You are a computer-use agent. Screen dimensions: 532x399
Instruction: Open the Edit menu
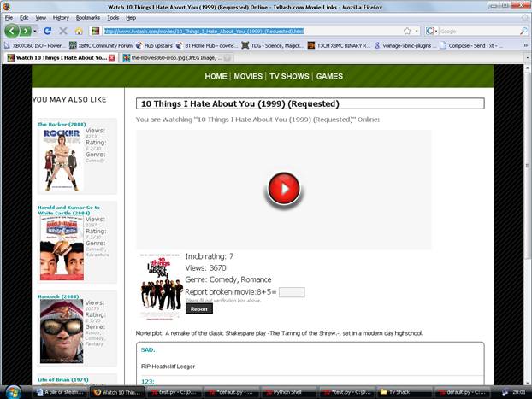pos(24,18)
